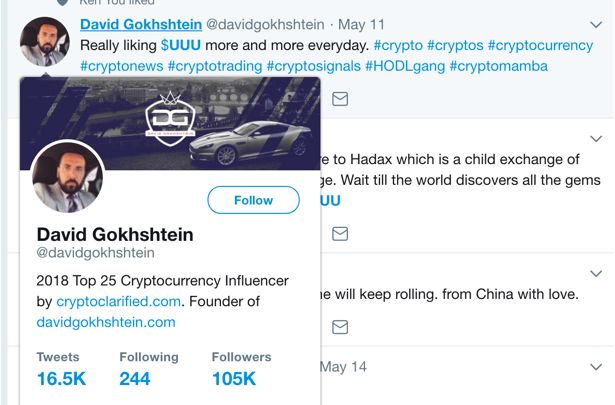The image size is (615, 405).
Task: Click envelope icon under the China with love tweet
Action: 340,326
